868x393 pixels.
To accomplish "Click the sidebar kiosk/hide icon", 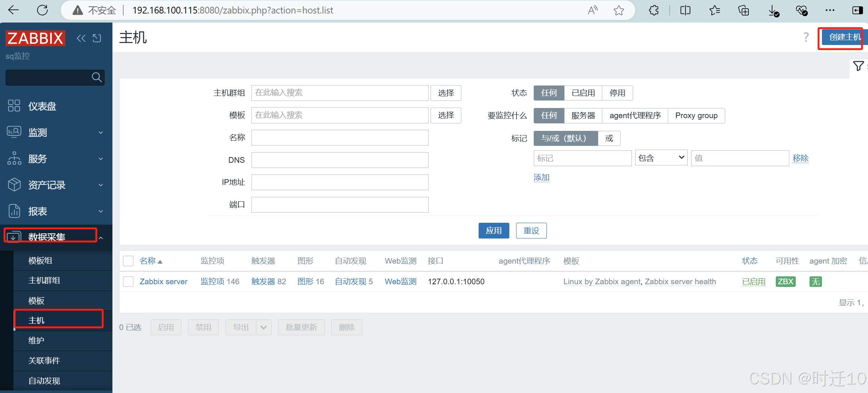I will tap(97, 38).
